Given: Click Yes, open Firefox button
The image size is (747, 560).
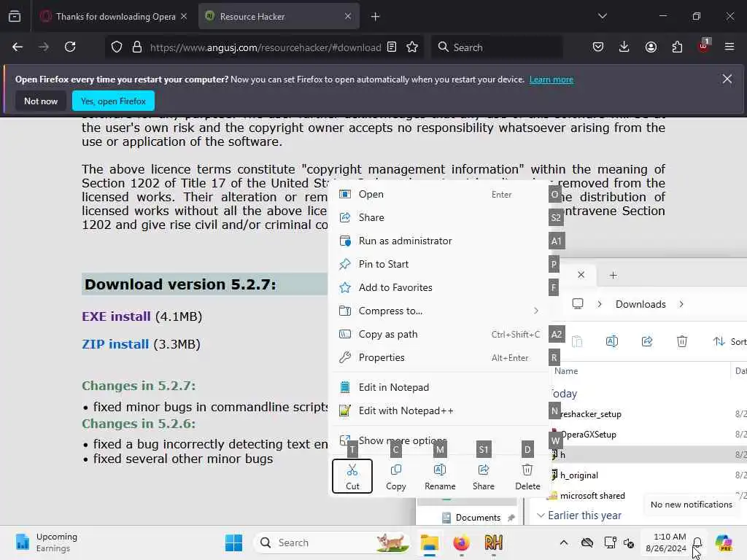Looking at the screenshot, I should pos(113,101).
